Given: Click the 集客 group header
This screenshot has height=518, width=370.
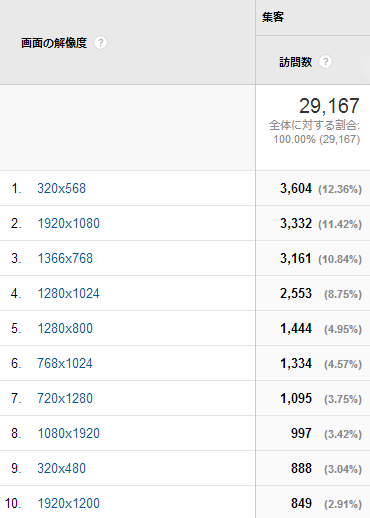Looking at the screenshot, I should click(273, 17).
